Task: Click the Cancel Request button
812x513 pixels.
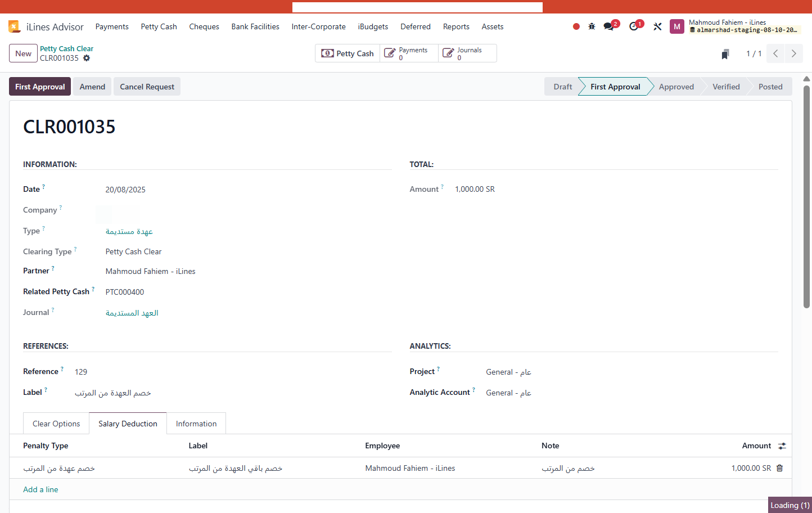Action: (147, 87)
